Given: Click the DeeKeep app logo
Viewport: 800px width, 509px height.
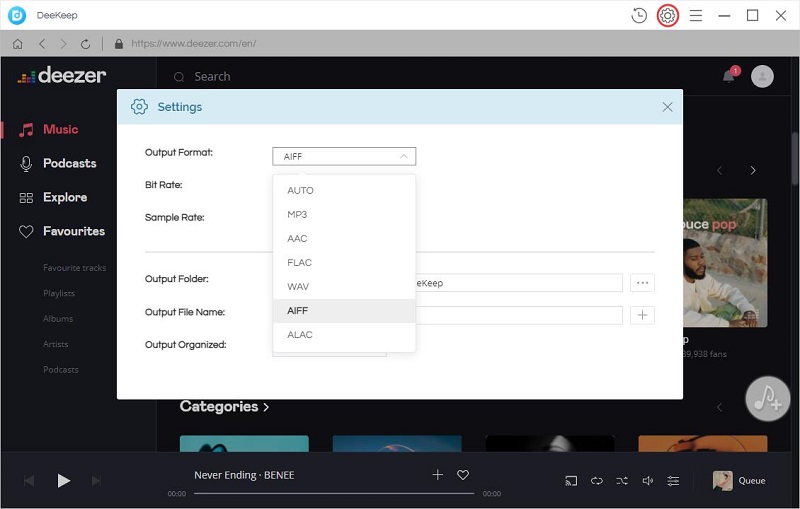Looking at the screenshot, I should click(x=17, y=15).
